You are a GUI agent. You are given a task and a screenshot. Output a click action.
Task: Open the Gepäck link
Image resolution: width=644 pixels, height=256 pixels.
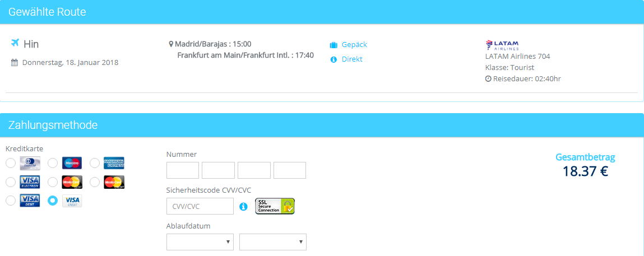tap(354, 45)
